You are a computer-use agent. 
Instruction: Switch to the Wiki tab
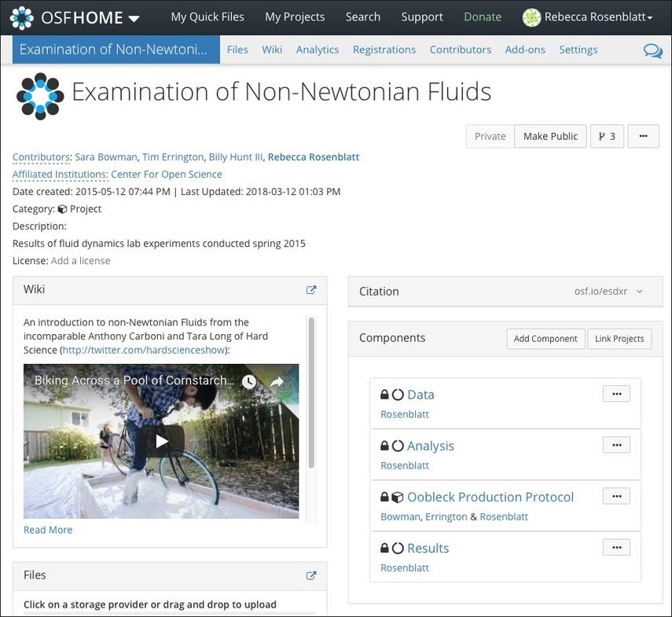[x=272, y=50]
